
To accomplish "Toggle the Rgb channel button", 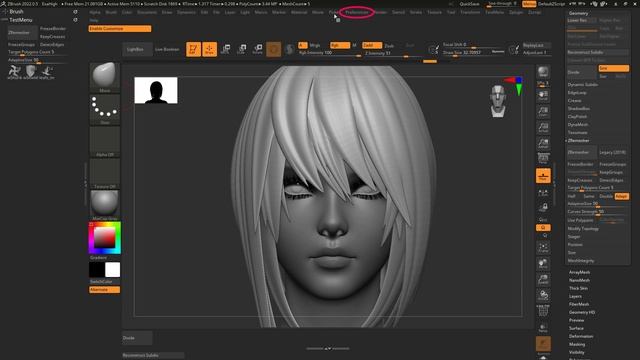I will (x=340, y=45).
